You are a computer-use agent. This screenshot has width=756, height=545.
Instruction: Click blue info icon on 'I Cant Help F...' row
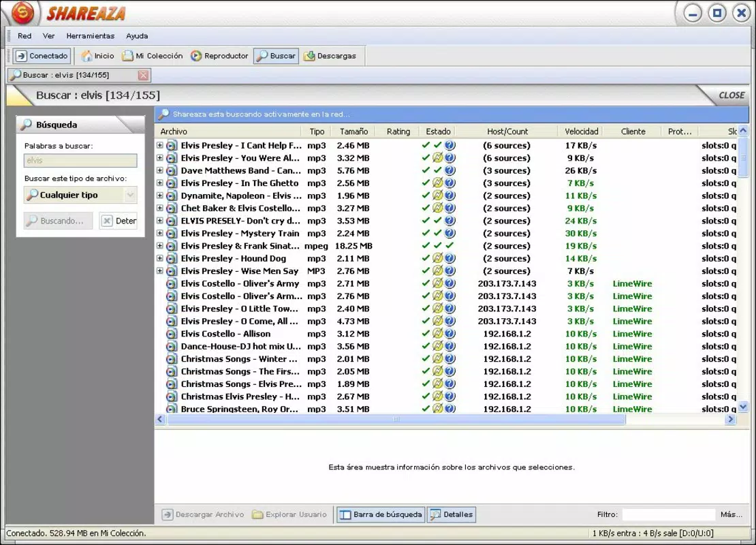(x=450, y=145)
